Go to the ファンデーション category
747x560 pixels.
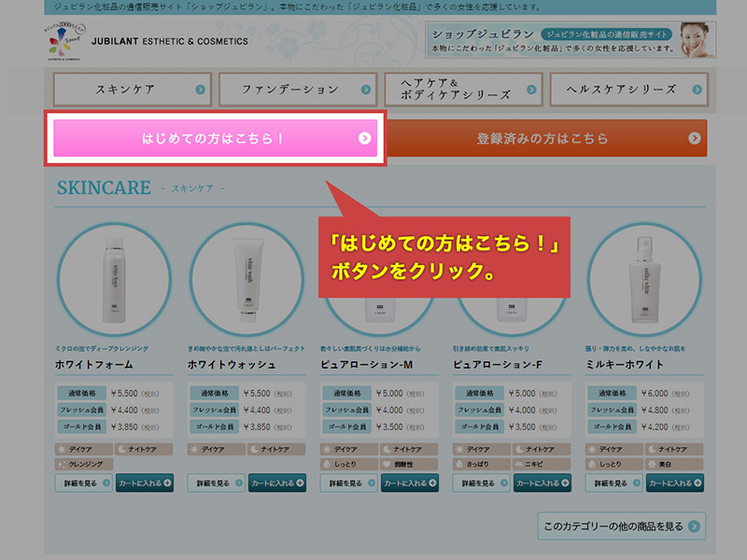[298, 89]
